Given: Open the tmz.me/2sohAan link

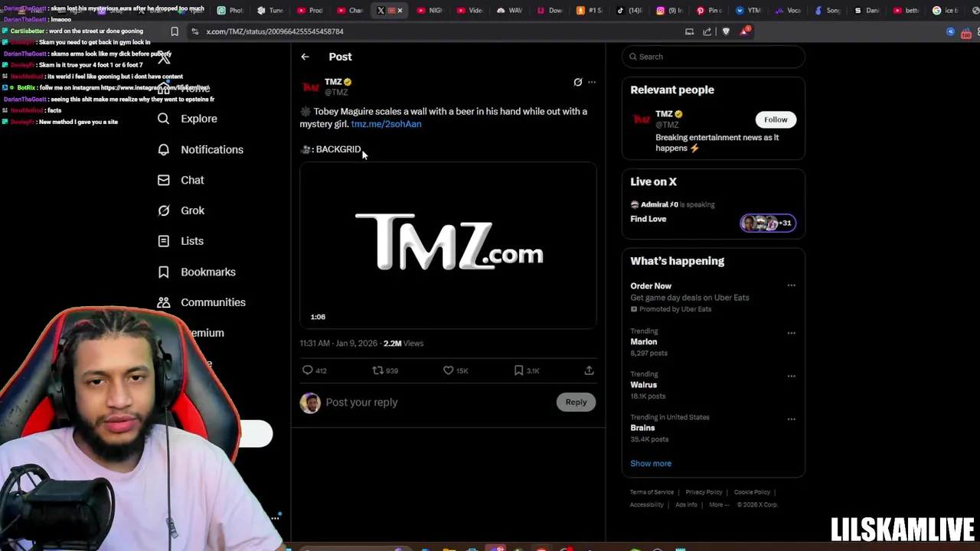Looking at the screenshot, I should tap(386, 124).
